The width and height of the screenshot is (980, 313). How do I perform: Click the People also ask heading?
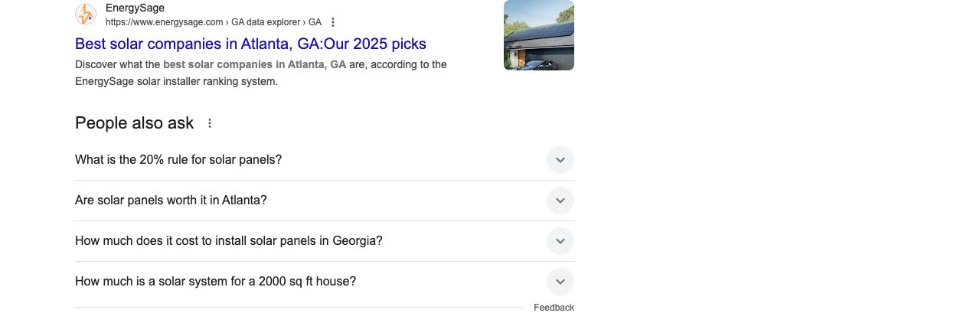pos(135,123)
